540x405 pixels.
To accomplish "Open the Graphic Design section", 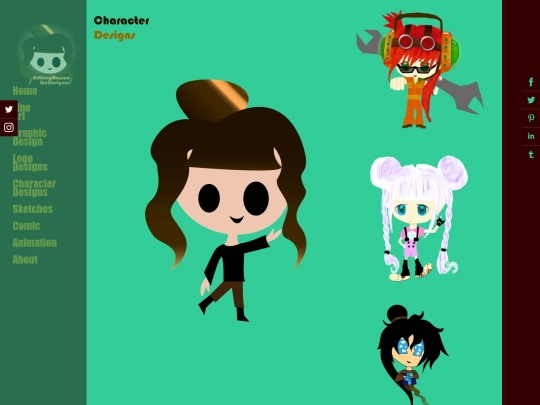I will pyautogui.click(x=30, y=137).
